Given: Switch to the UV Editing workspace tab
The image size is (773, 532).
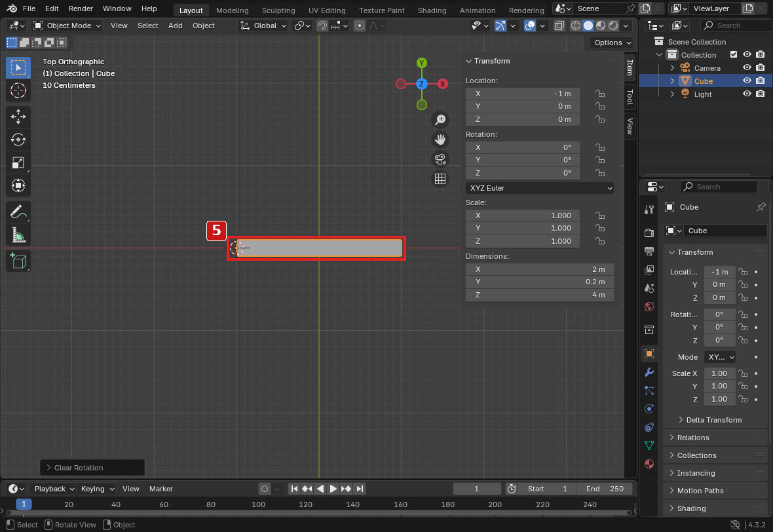Looking at the screenshot, I should (x=327, y=10).
